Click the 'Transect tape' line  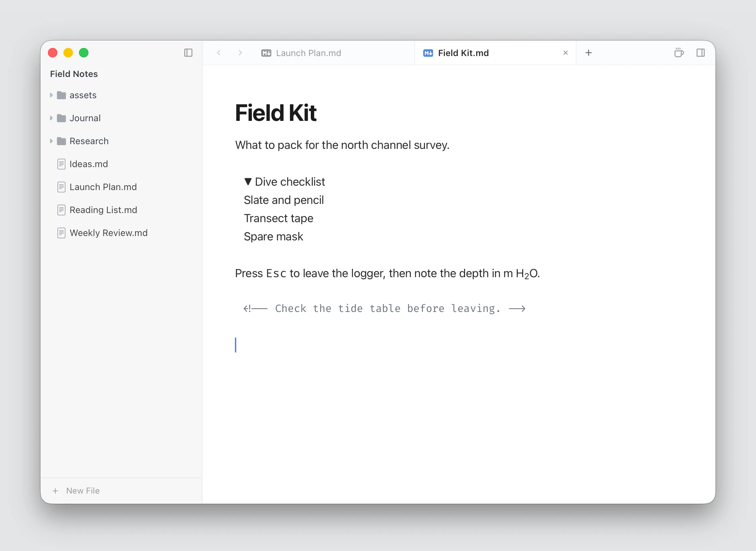278,218
